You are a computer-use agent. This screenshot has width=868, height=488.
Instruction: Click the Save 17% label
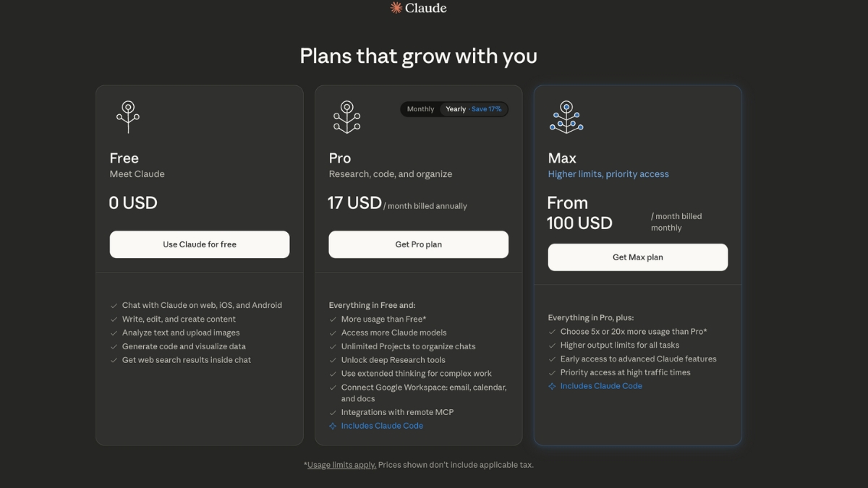pos(486,109)
